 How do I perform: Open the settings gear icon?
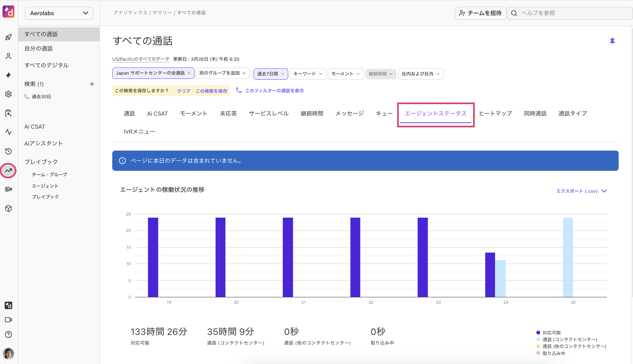[x=8, y=94]
